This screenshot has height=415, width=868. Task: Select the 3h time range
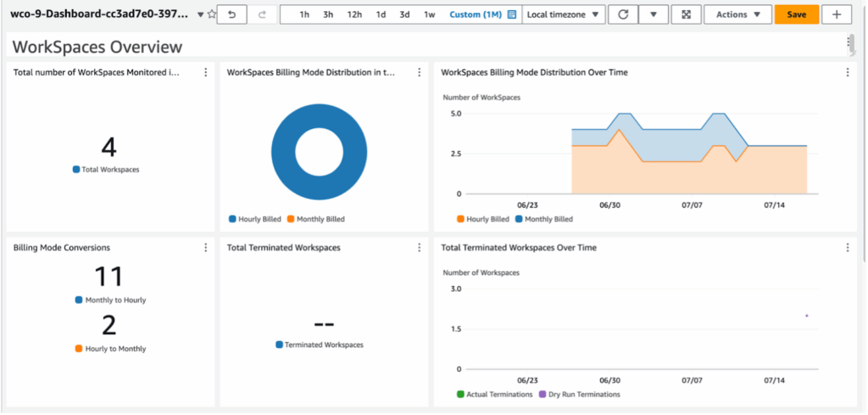[328, 14]
